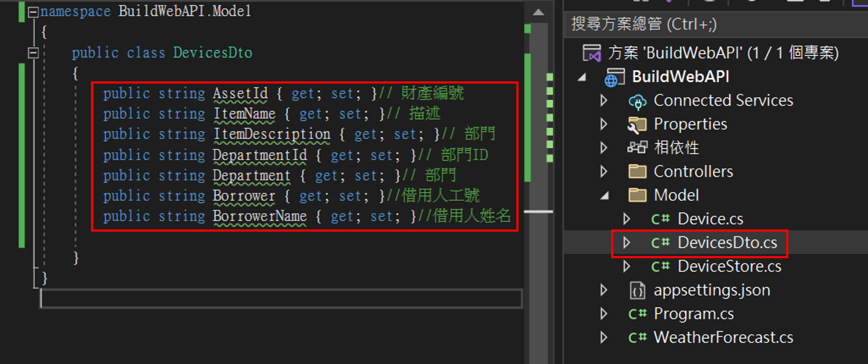Viewport: 868px width, 364px height.
Task: Click the Controllers folder icon
Action: click(637, 171)
